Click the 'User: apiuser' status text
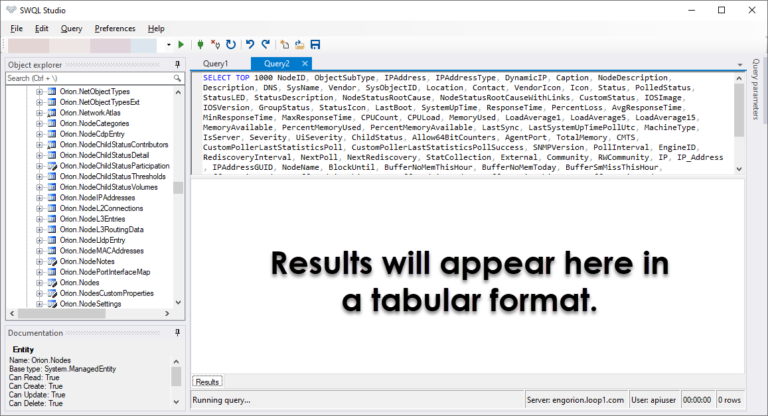 point(653,400)
